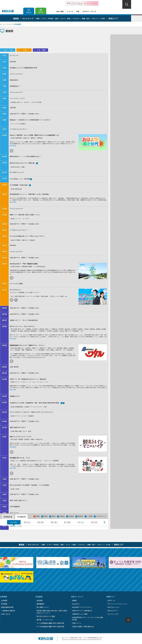Switch to 日別番組表 tab
Image resolution: width=142 pixels, height=644 pixels.
click(21, 517)
